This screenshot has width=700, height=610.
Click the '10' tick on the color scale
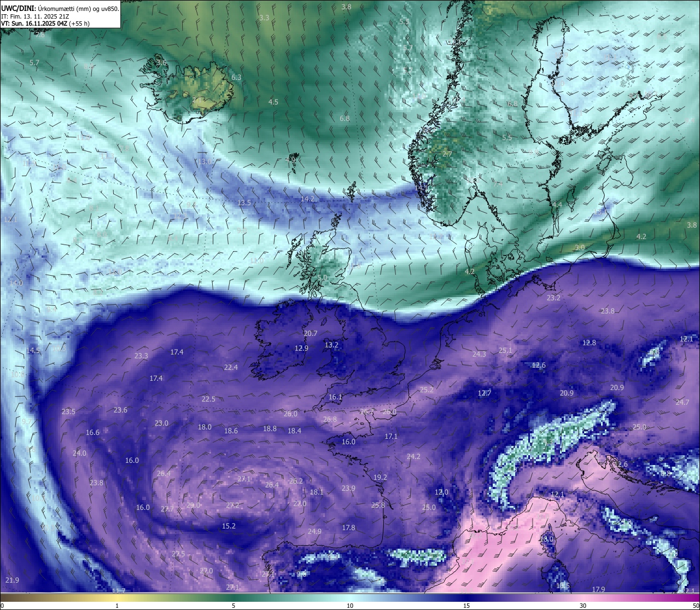click(x=350, y=606)
